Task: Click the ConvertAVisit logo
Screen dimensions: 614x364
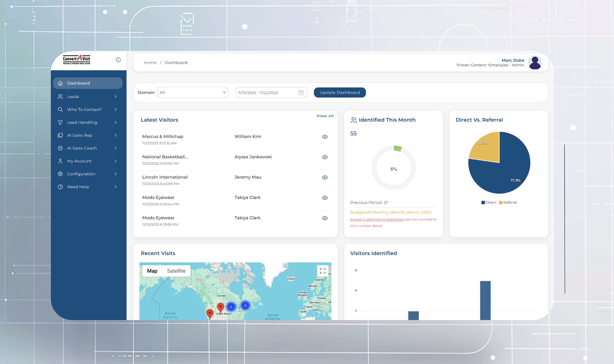Action: coord(77,60)
